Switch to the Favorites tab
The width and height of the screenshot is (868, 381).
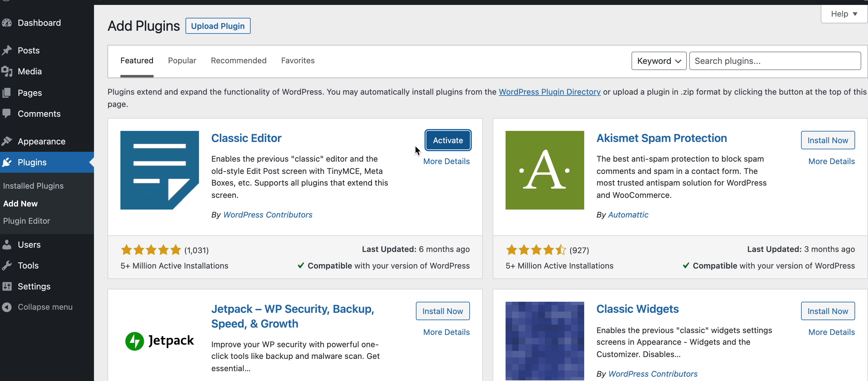click(298, 60)
